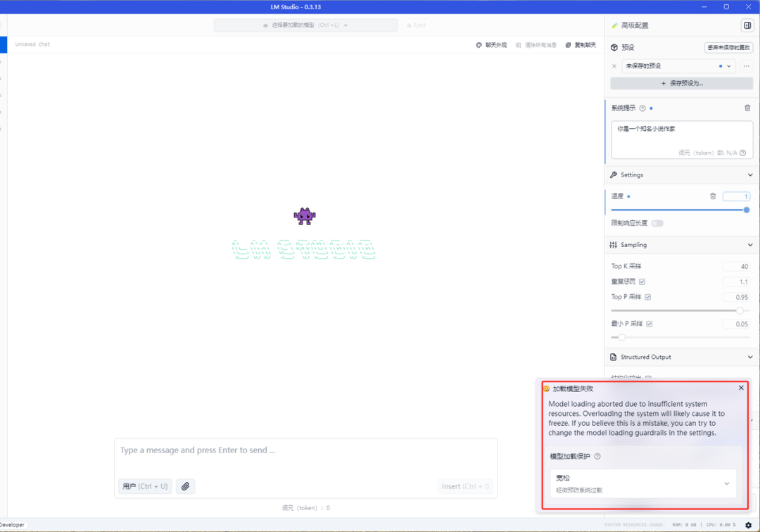Open help icon next to 系统提示
Image resolution: width=760 pixels, height=532 pixels.
pyautogui.click(x=642, y=108)
